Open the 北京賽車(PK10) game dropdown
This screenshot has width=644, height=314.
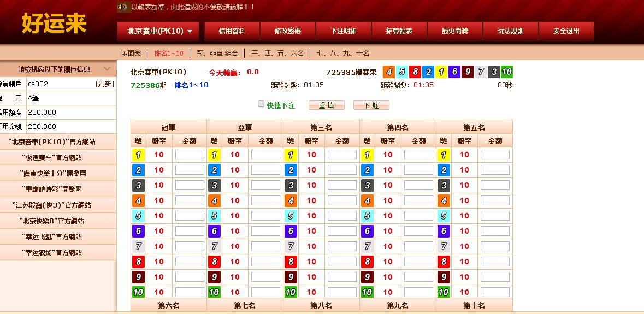pos(158,31)
